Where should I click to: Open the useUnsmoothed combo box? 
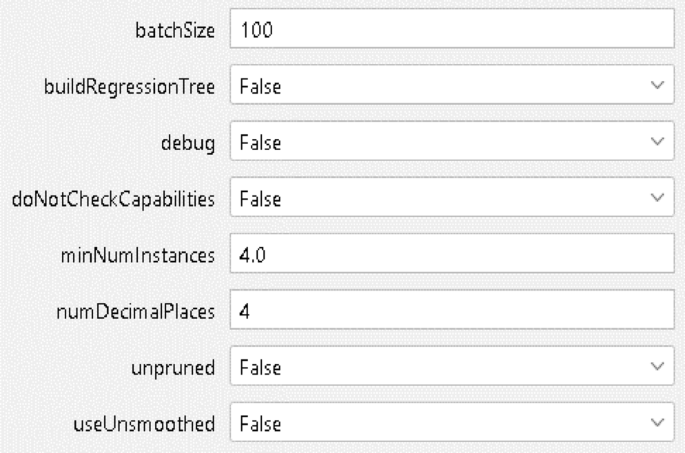(x=440, y=423)
